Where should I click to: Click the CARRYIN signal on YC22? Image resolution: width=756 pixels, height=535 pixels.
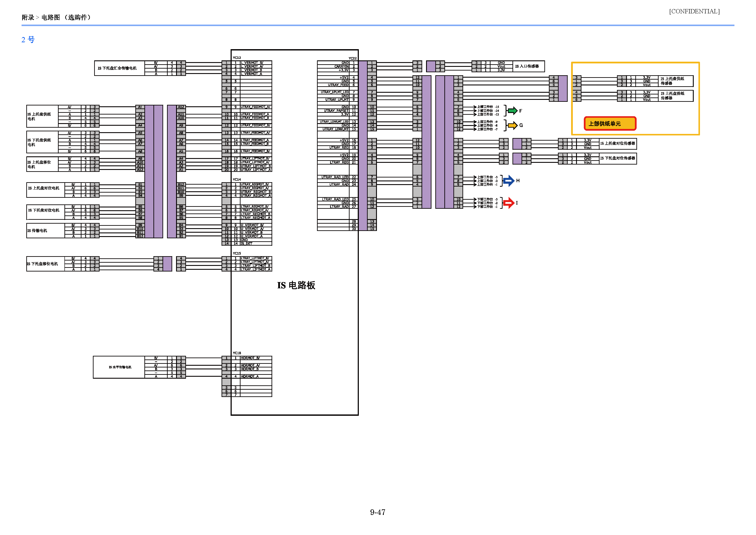(341, 67)
